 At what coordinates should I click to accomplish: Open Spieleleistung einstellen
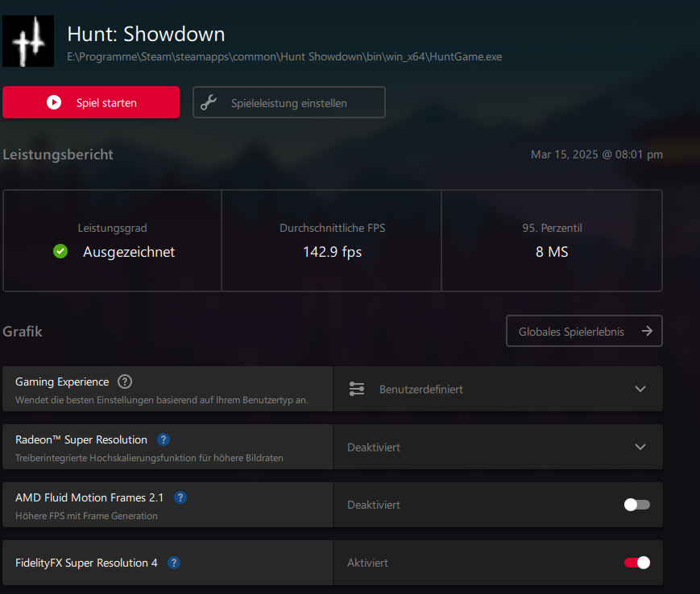pyautogui.click(x=289, y=102)
